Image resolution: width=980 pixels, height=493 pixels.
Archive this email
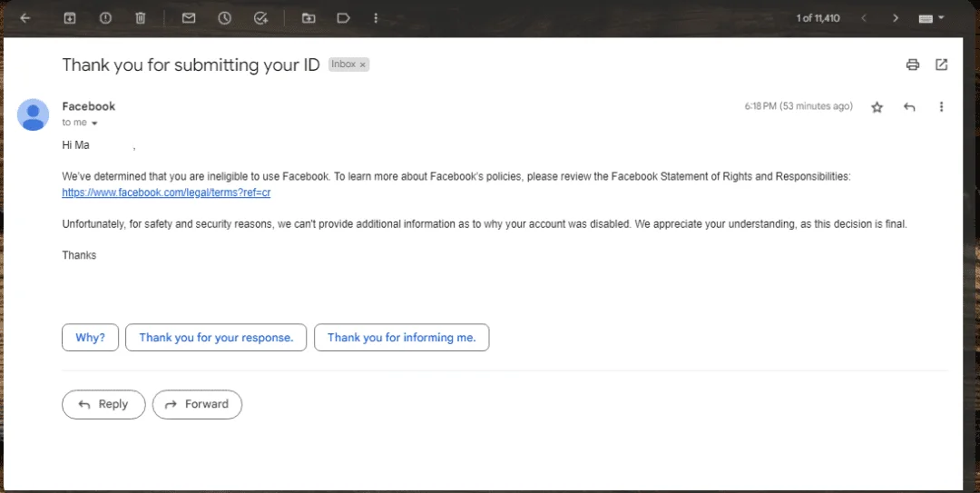(69, 18)
